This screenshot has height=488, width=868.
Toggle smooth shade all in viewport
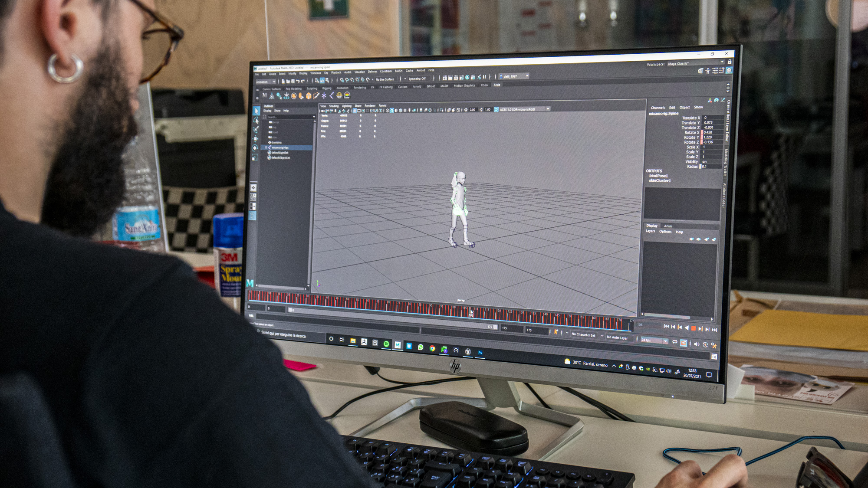[x=391, y=110]
